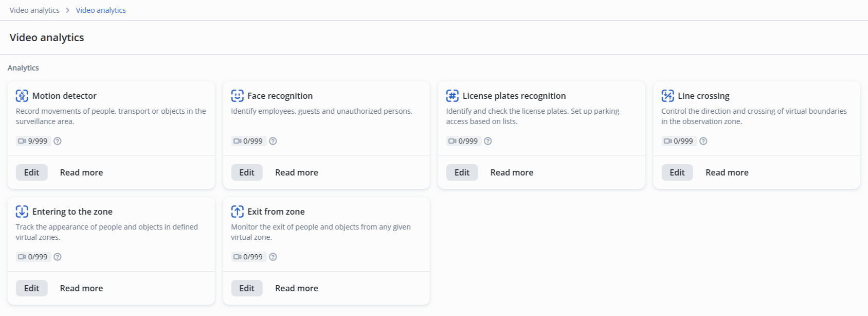
Task: Click help icon on Entering to the zone
Action: point(58,257)
